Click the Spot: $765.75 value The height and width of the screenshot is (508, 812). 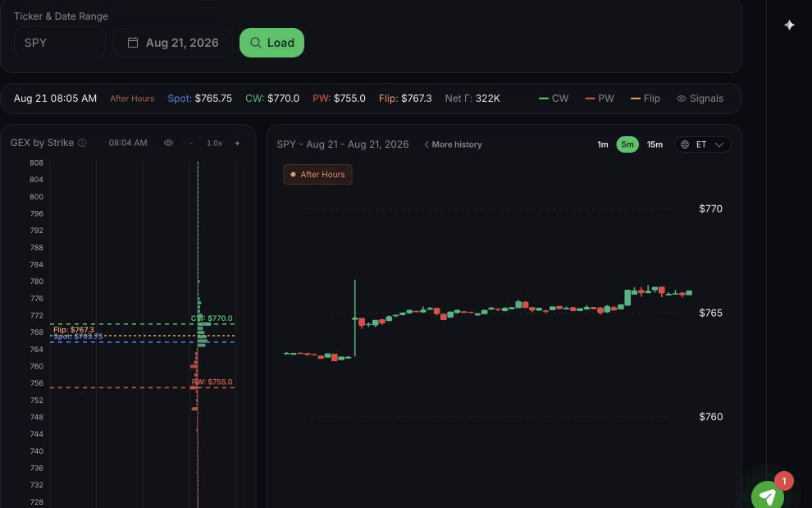(x=200, y=98)
